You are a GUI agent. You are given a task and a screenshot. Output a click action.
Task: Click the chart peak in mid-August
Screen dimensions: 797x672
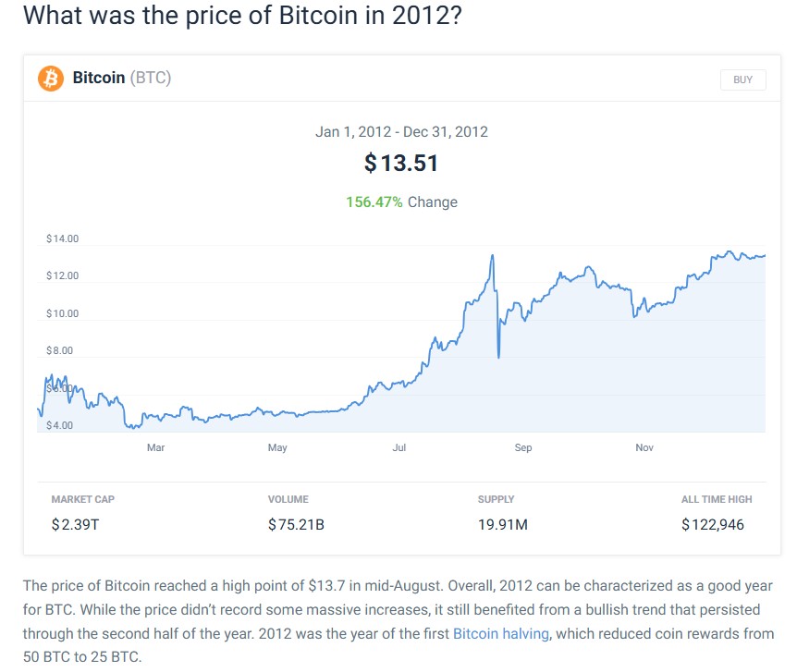pyautogui.click(x=494, y=254)
